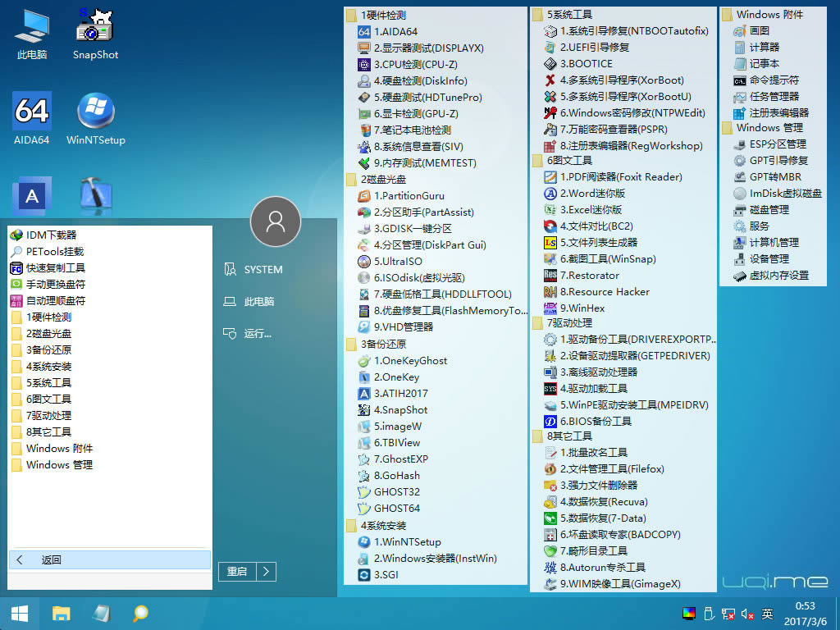Launch 3.CPU检测(CPU-Z) entry
This screenshot has width=840, height=630.
pos(408,64)
